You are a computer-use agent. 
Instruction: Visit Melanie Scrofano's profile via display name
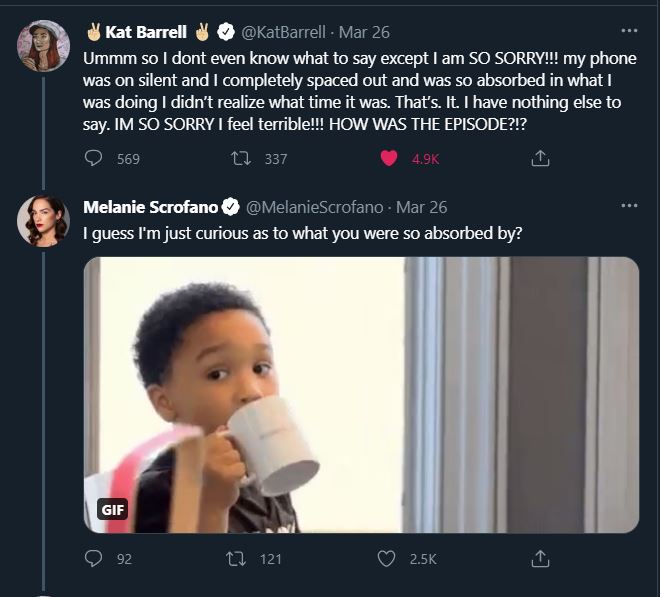[x=151, y=207]
